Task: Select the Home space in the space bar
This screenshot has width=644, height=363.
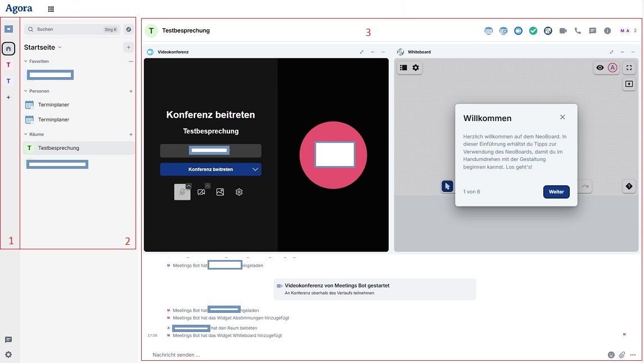Action: [x=8, y=48]
